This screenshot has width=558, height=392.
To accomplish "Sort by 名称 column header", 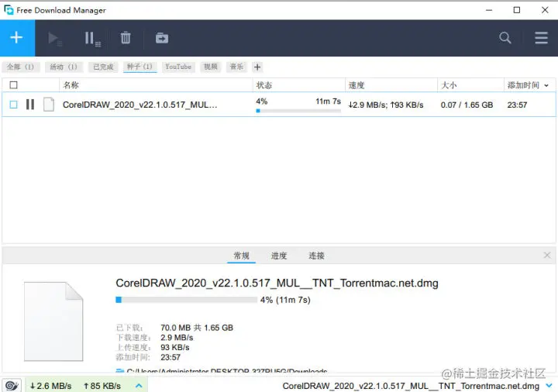I will [156, 85].
